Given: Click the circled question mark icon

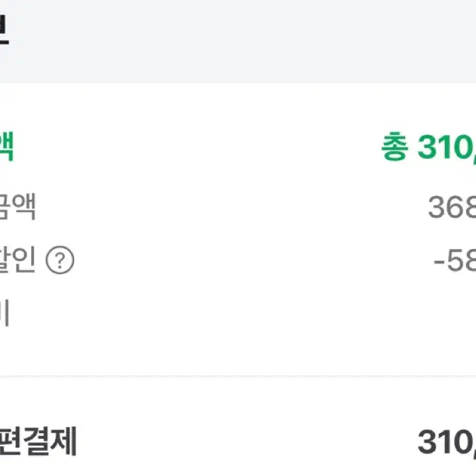Looking at the screenshot, I should coord(60,260).
